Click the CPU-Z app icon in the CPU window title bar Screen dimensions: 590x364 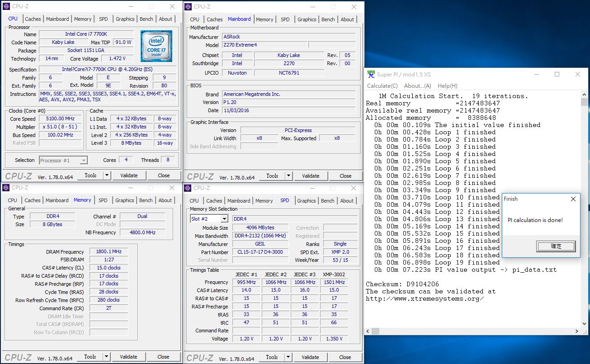click(x=6, y=6)
